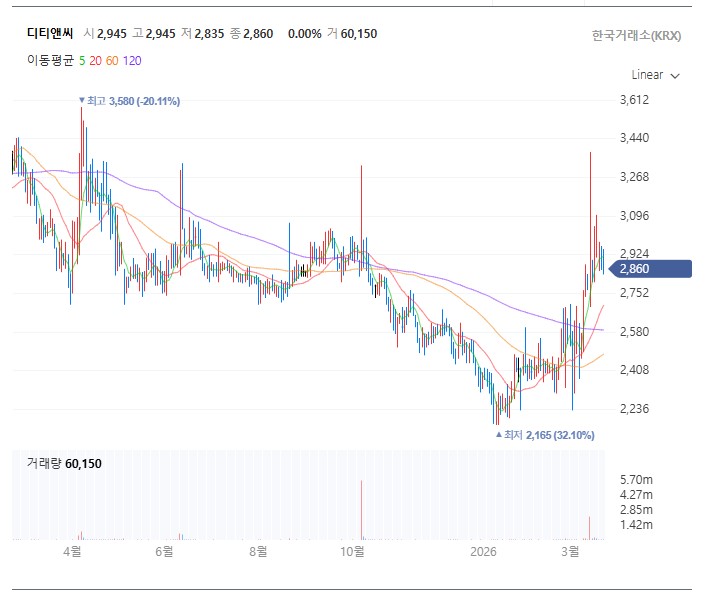Click the 2026 x-axis label

[x=483, y=552]
